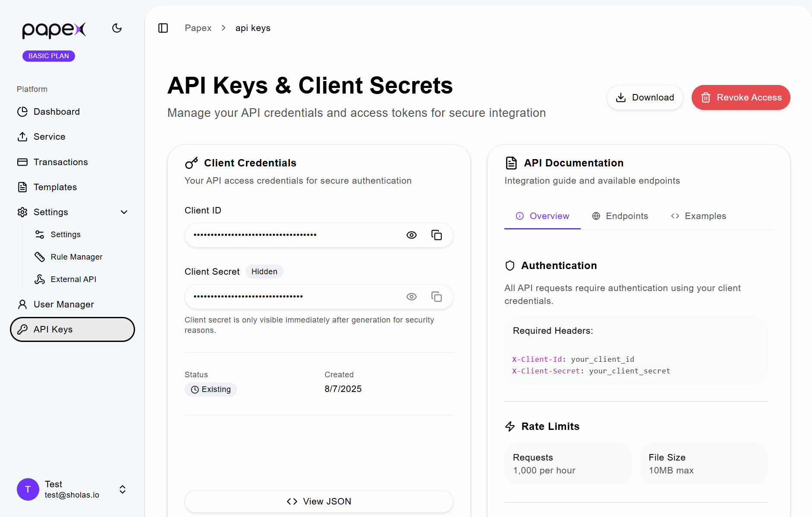Show the Client Secret value
This screenshot has width=812, height=517.
coord(412,297)
